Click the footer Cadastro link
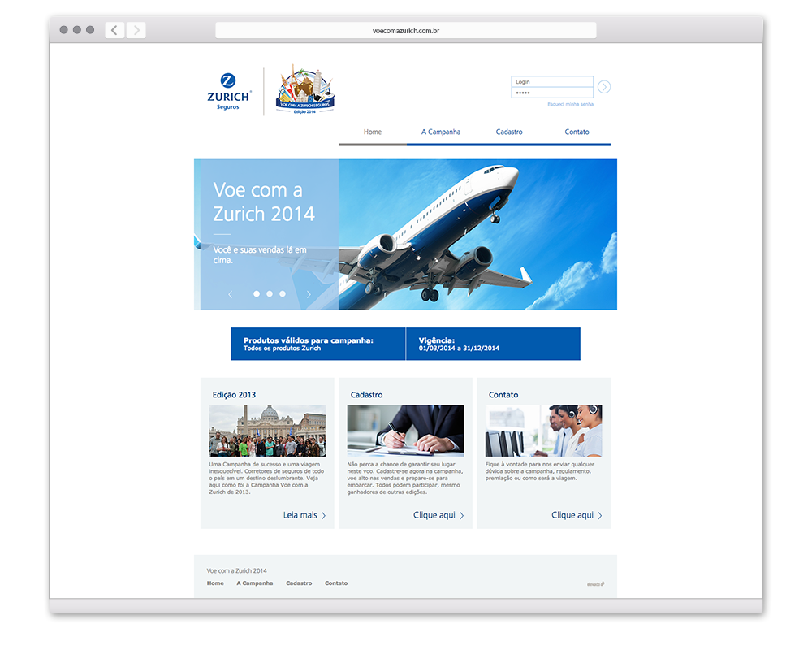Viewport: 812px width, 650px height. [x=299, y=583]
